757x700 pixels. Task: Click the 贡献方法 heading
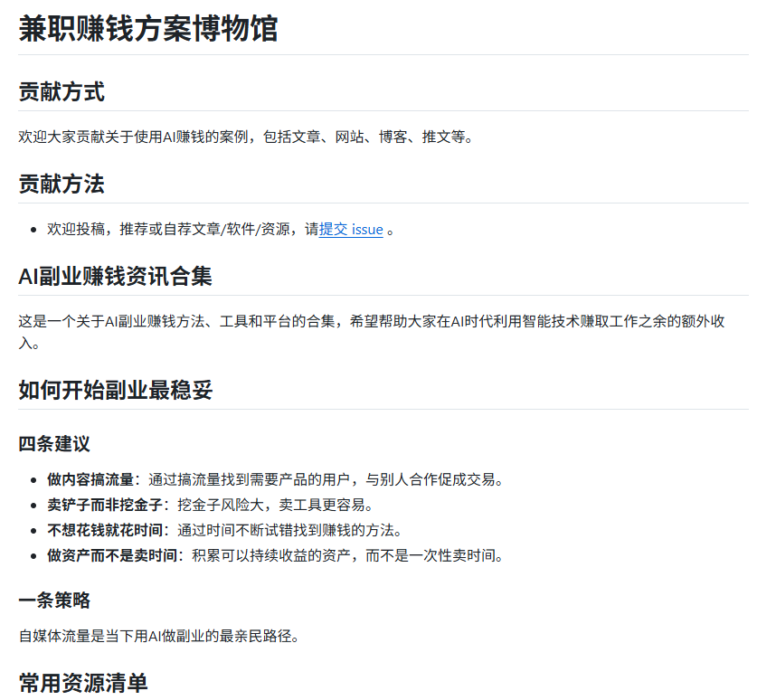(x=62, y=184)
